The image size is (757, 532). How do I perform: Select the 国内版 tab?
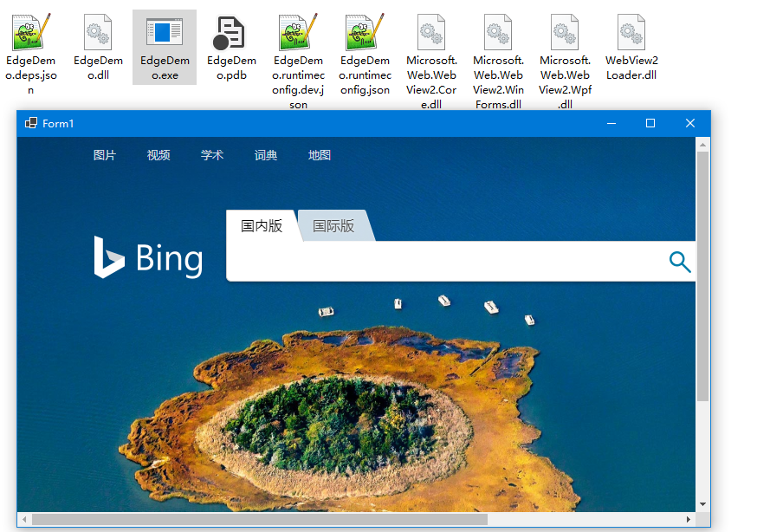tap(261, 224)
